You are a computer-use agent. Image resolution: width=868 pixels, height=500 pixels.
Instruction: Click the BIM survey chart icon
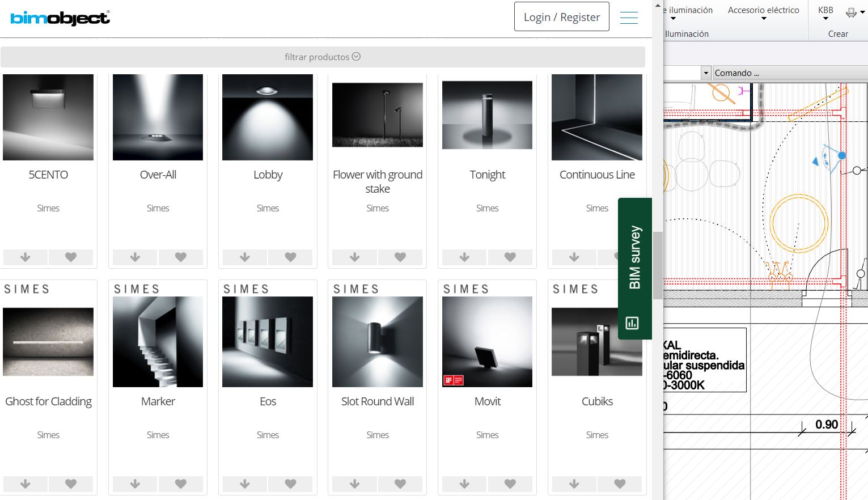tap(632, 323)
